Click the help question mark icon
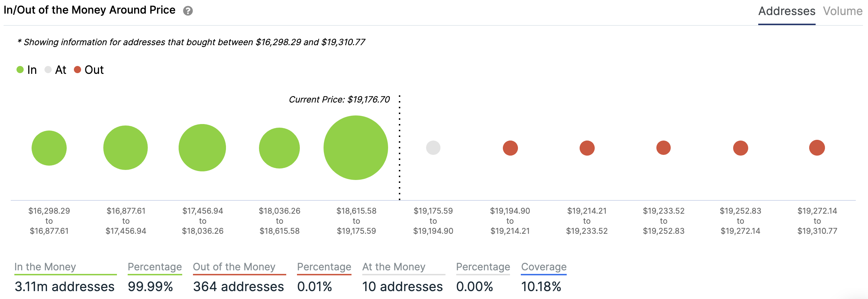 click(188, 11)
